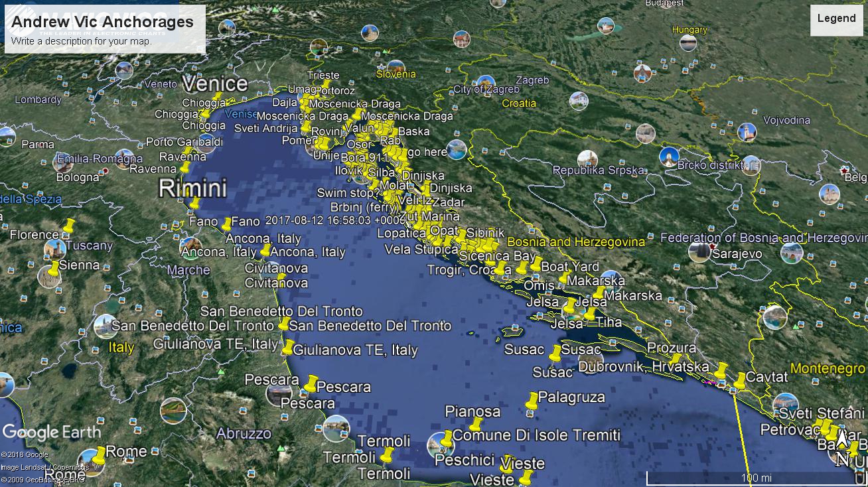
Task: Open the photo thumbnail near Florence
Action: click(54, 250)
